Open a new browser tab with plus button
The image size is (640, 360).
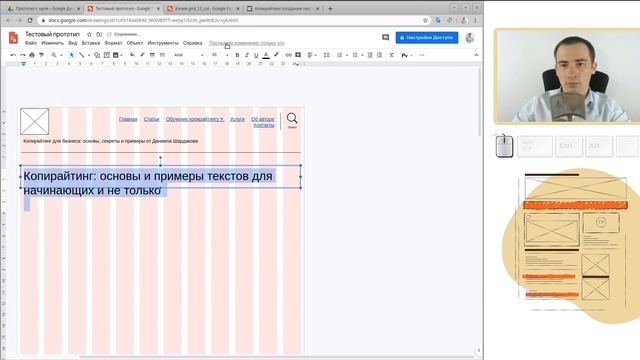click(330, 8)
